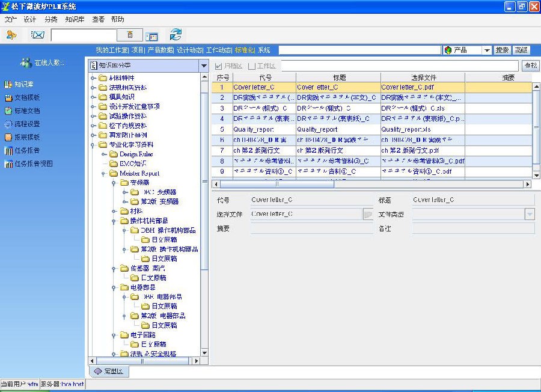541x392 pixels.
Task: Click the browse folder icon beside 选择文件
Action: tap(367, 214)
